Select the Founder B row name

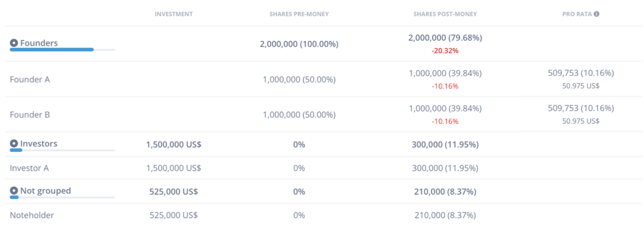coord(30,115)
